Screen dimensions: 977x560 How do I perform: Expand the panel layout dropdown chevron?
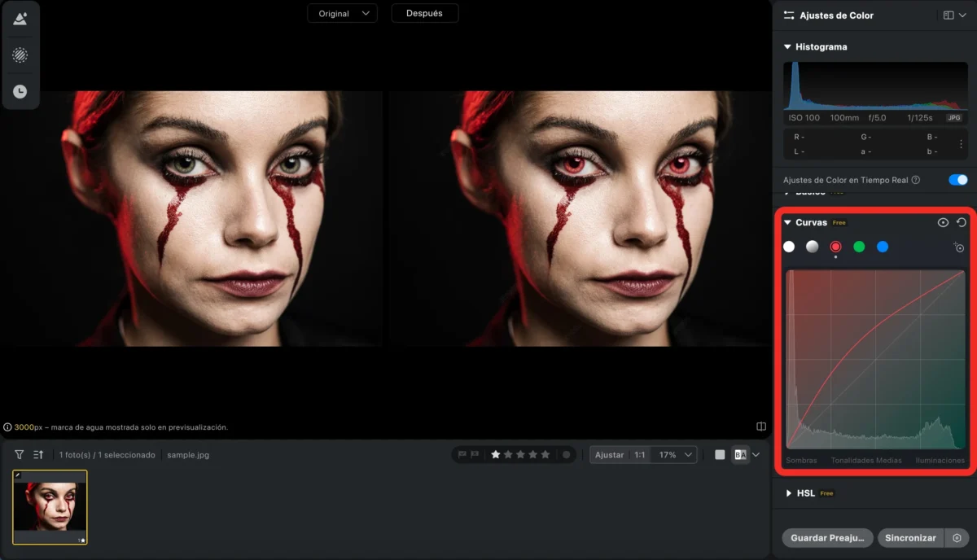tap(962, 15)
